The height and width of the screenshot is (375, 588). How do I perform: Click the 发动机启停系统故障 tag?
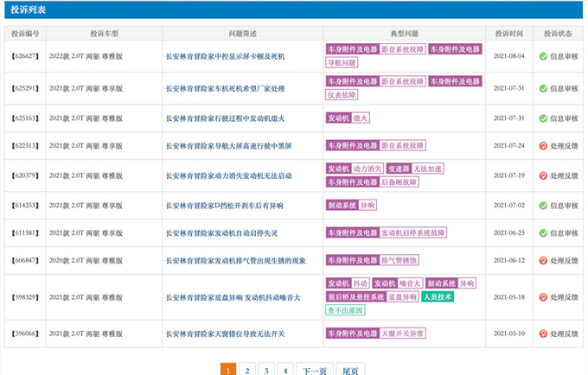[412, 232]
